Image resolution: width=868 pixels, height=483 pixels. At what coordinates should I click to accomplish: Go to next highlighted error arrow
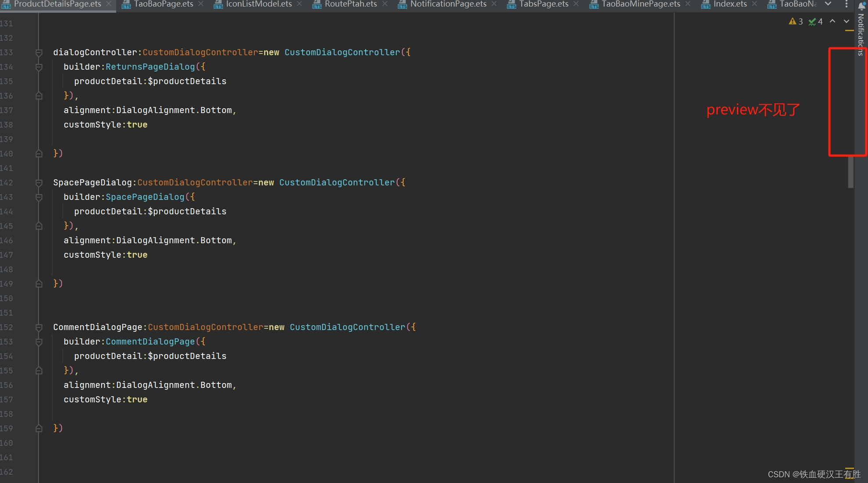847,21
